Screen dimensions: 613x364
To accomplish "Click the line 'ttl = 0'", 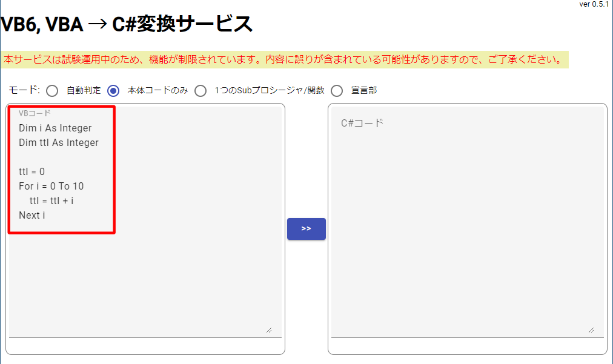I will click(31, 171).
